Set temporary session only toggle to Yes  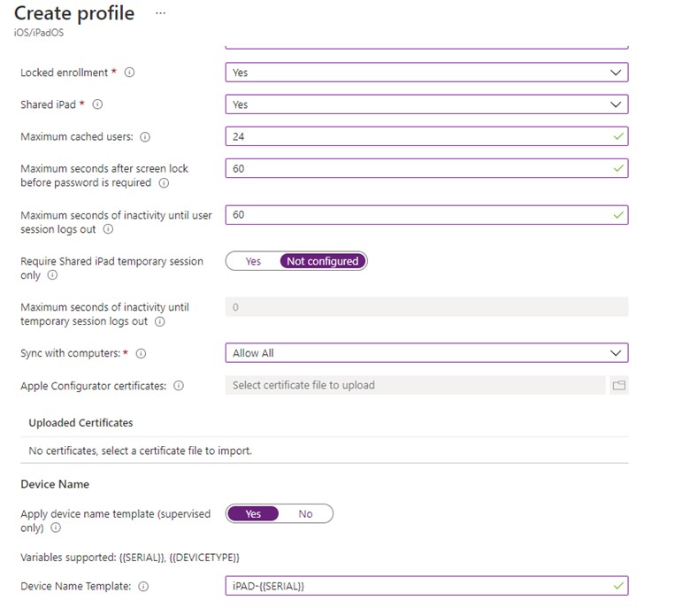pos(253,261)
